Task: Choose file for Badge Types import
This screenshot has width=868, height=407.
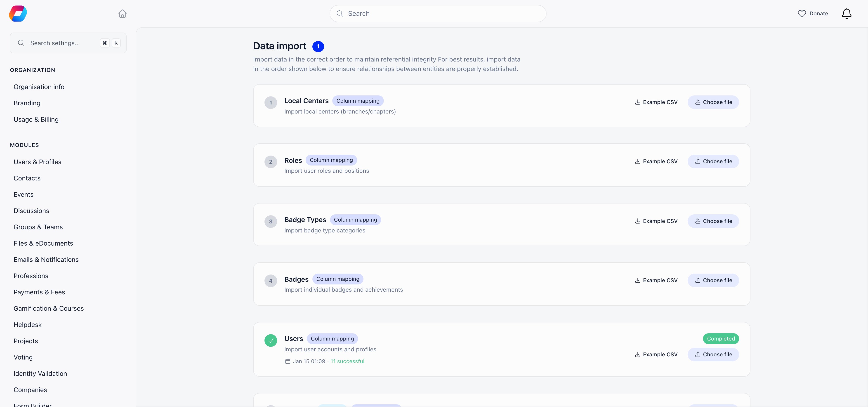Action: 713,221
